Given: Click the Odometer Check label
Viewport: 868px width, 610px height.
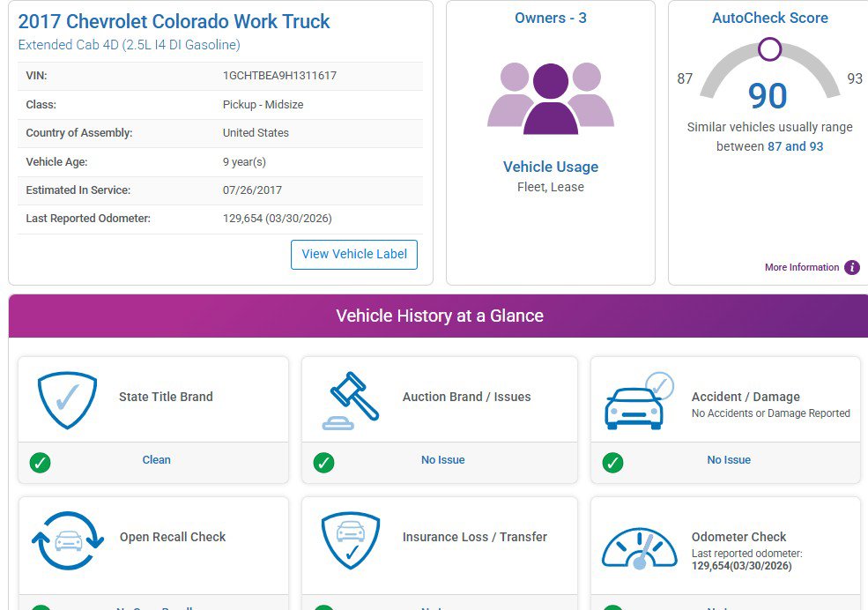Looking at the screenshot, I should click(738, 537).
